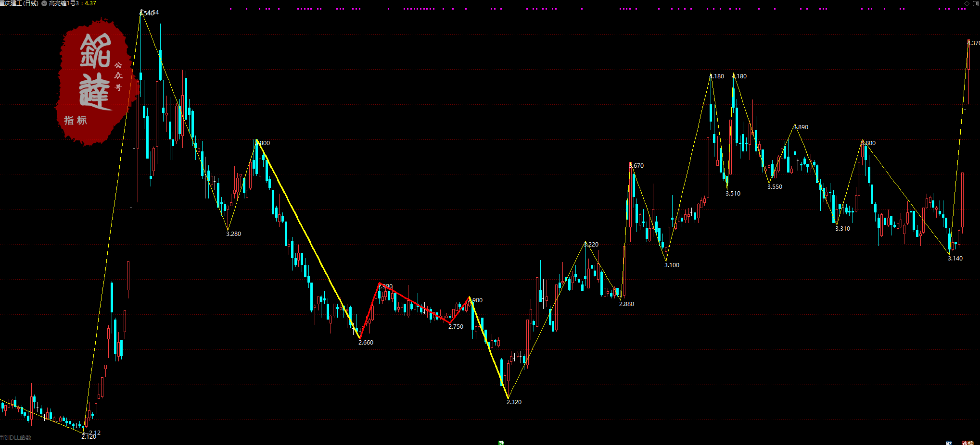Click the 用到DLL函数 notice text
980x445 pixels.
point(16,437)
